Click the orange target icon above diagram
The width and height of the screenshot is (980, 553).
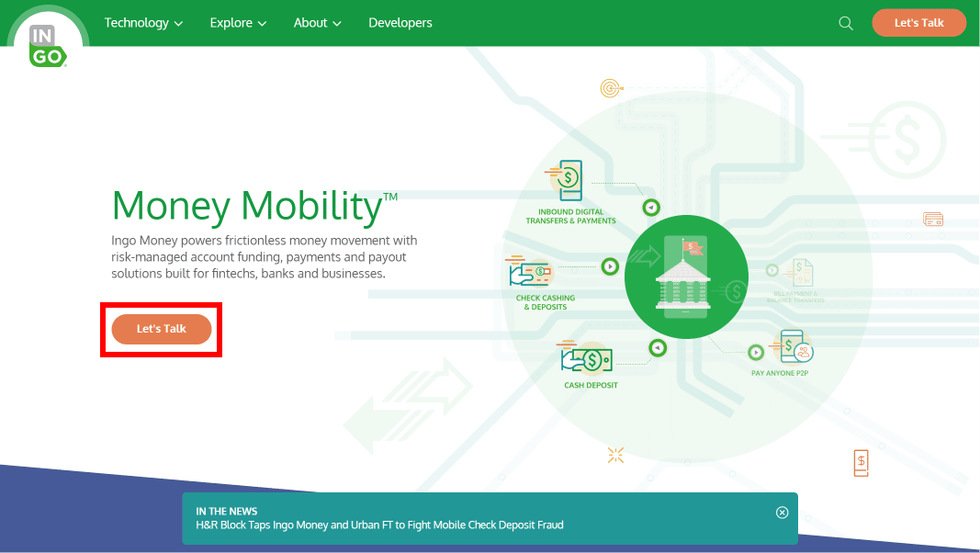point(610,88)
